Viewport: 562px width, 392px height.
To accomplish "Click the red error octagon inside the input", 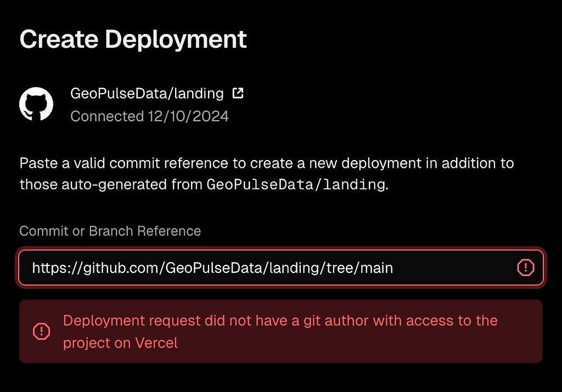I will pos(525,268).
